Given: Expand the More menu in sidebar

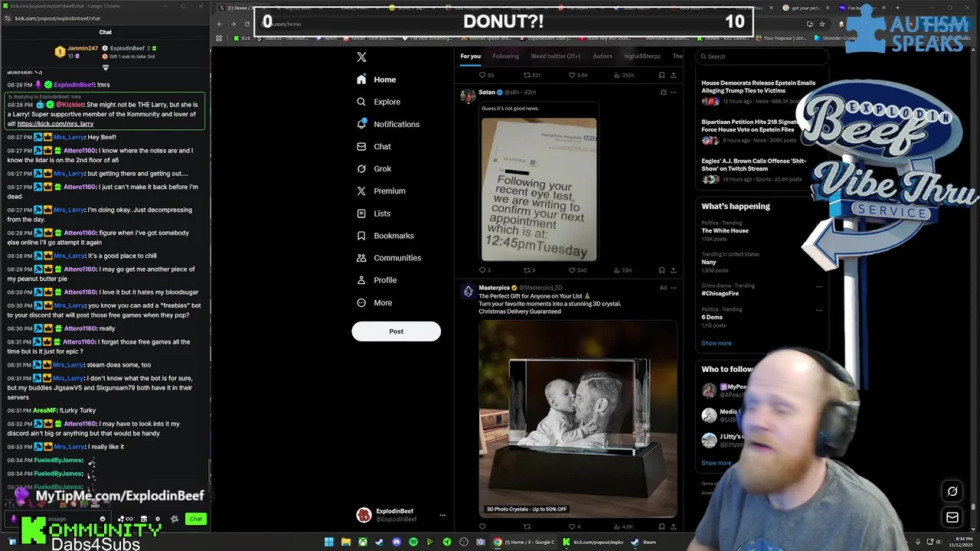Looking at the screenshot, I should click(374, 302).
